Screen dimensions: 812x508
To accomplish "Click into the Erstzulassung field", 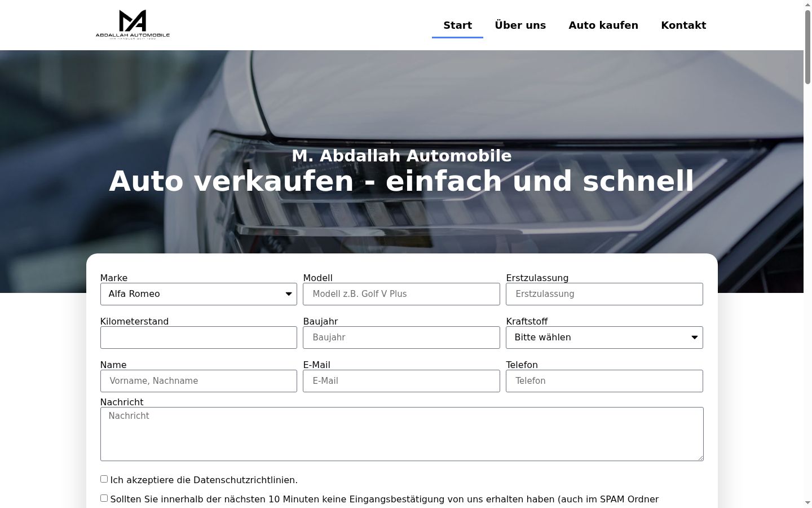I will pos(604,294).
